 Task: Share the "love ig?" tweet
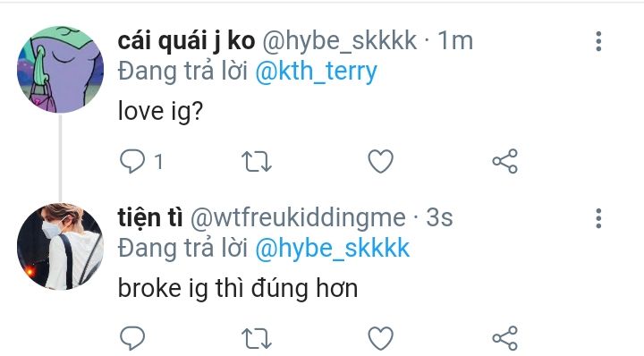pyautogui.click(x=505, y=161)
